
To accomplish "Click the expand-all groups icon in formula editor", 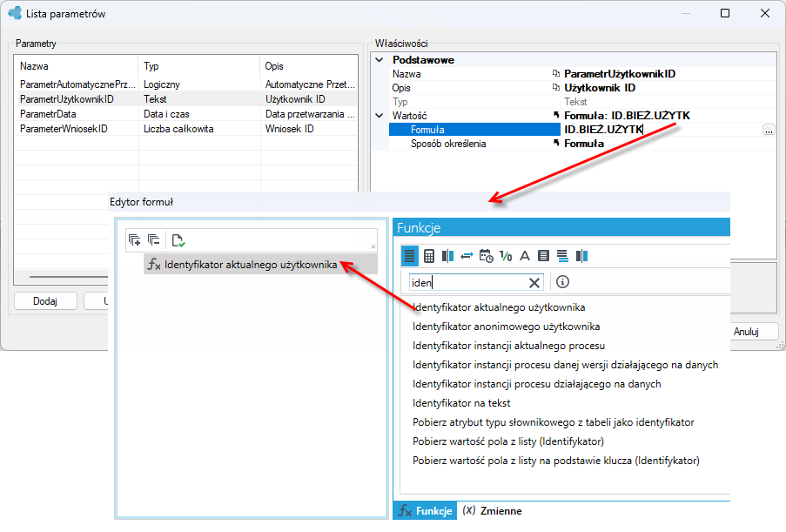I will coord(134,240).
